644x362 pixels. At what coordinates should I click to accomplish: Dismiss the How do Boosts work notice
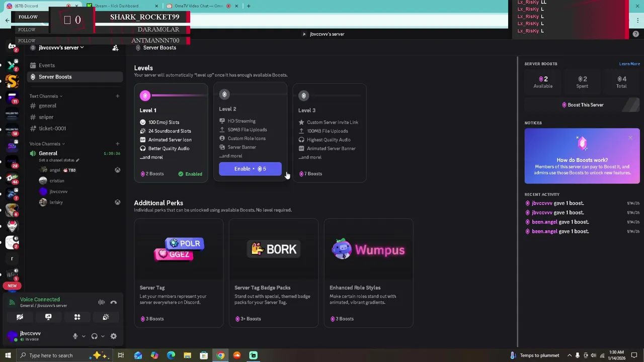tap(630, 138)
